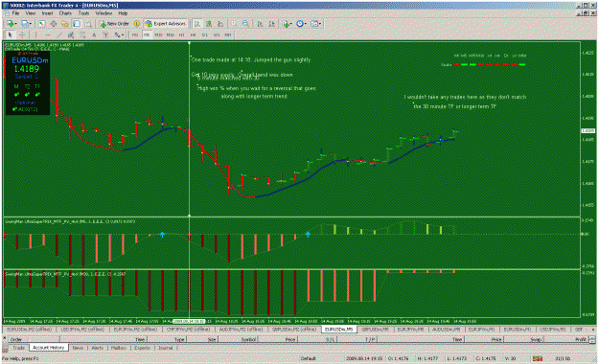Select the Fibonacci Retracement tool
This screenshot has height=364, width=599.
82,34
